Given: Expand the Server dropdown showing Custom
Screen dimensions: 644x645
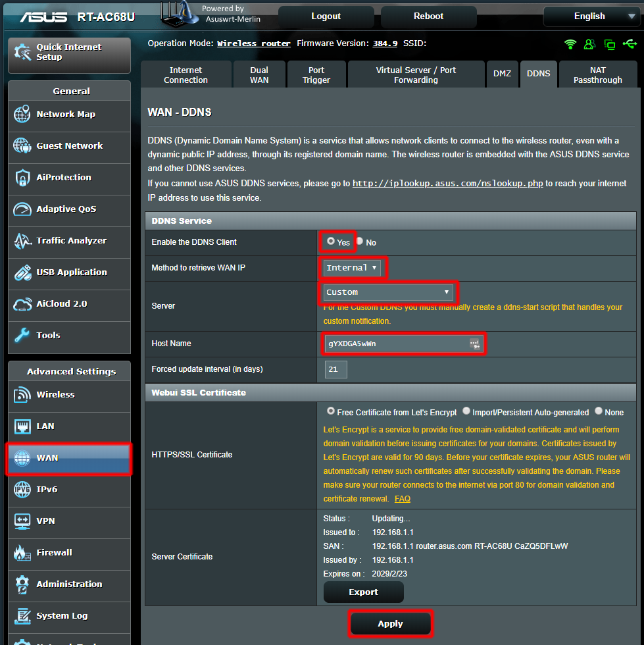Looking at the screenshot, I should click(388, 292).
